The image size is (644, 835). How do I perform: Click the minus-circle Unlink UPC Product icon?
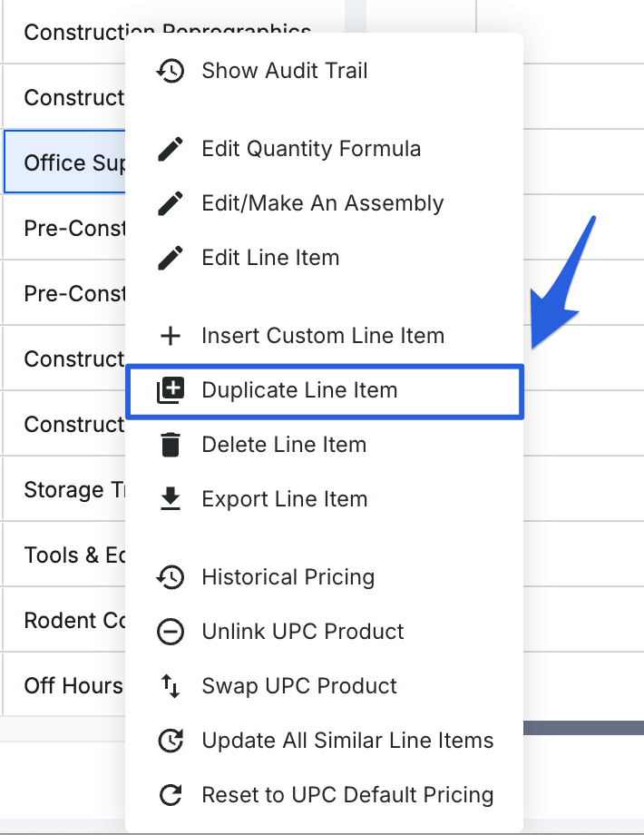coord(171,632)
